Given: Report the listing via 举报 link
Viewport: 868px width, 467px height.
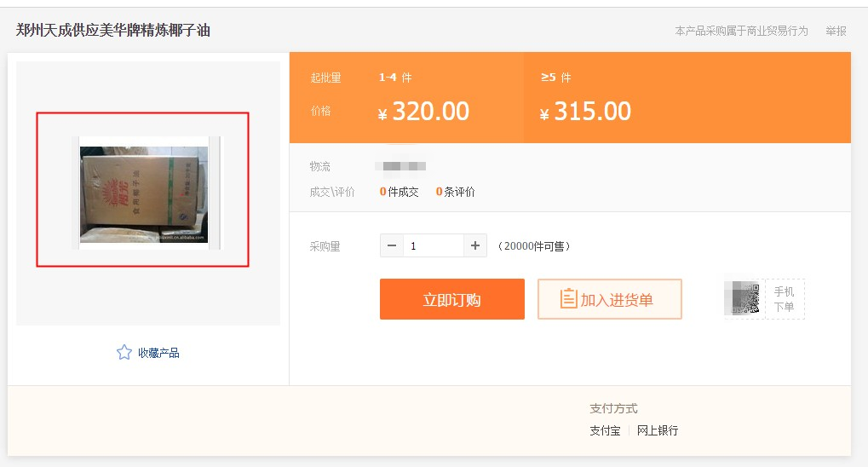Looking at the screenshot, I should click(x=836, y=31).
